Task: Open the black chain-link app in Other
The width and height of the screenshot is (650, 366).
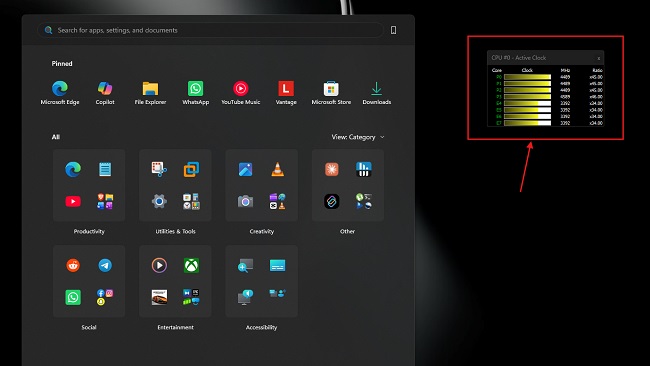Action: coord(332,201)
